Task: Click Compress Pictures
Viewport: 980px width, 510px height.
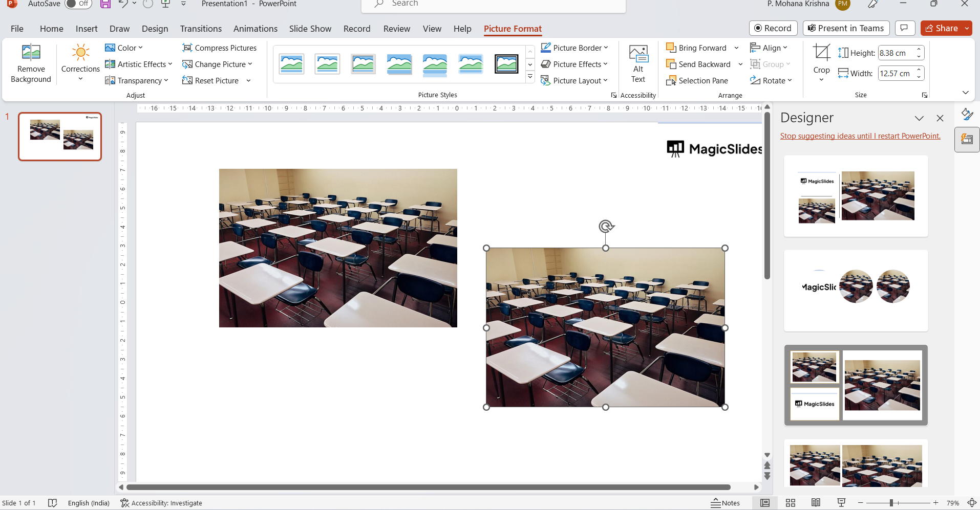Action: point(219,48)
